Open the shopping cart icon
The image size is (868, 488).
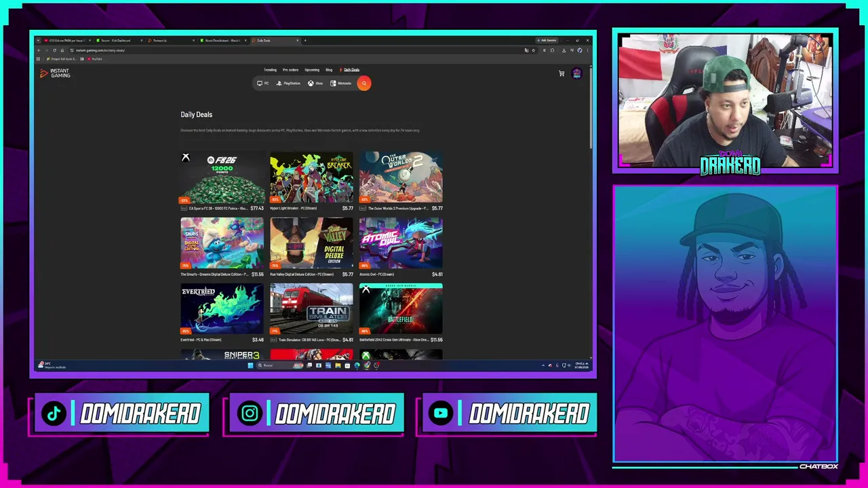(x=561, y=73)
